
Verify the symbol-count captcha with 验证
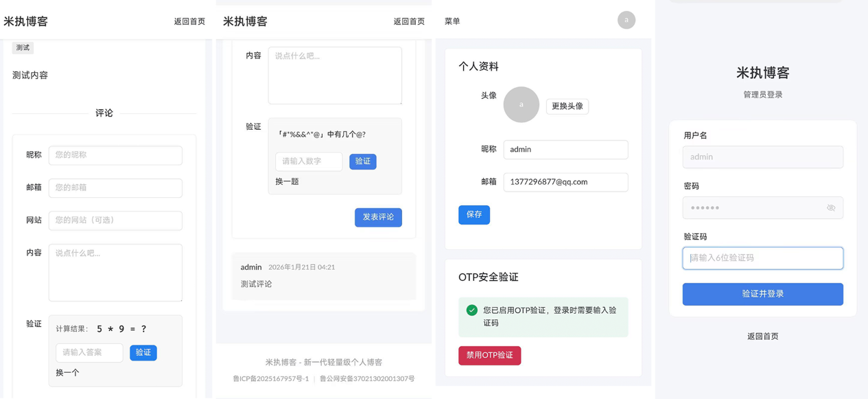point(362,161)
